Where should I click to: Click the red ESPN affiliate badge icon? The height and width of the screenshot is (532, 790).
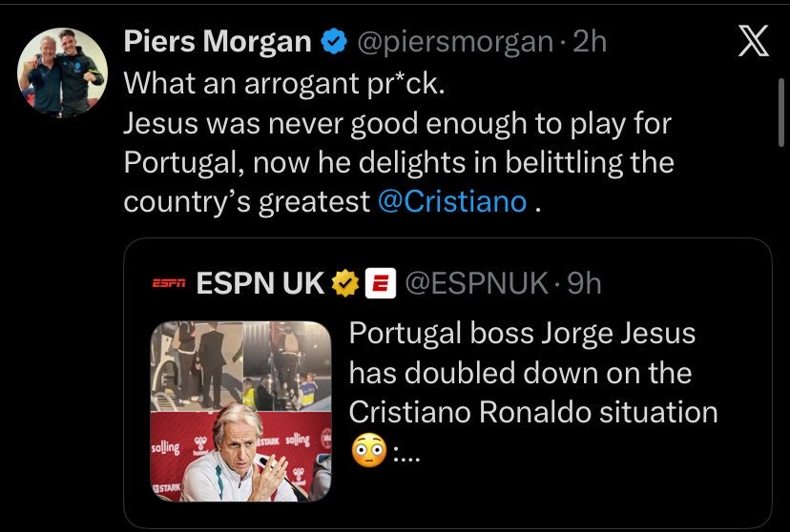tap(381, 283)
